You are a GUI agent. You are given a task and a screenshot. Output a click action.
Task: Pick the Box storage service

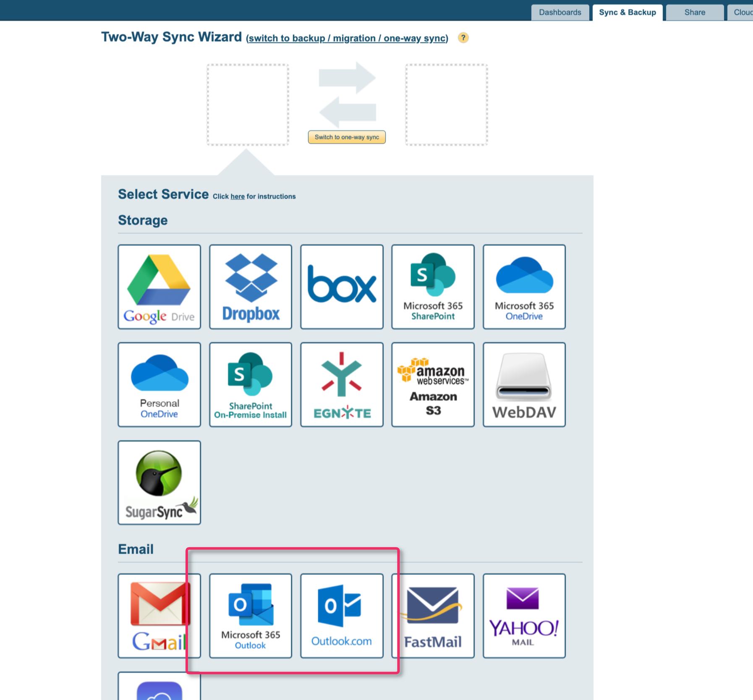coord(342,287)
